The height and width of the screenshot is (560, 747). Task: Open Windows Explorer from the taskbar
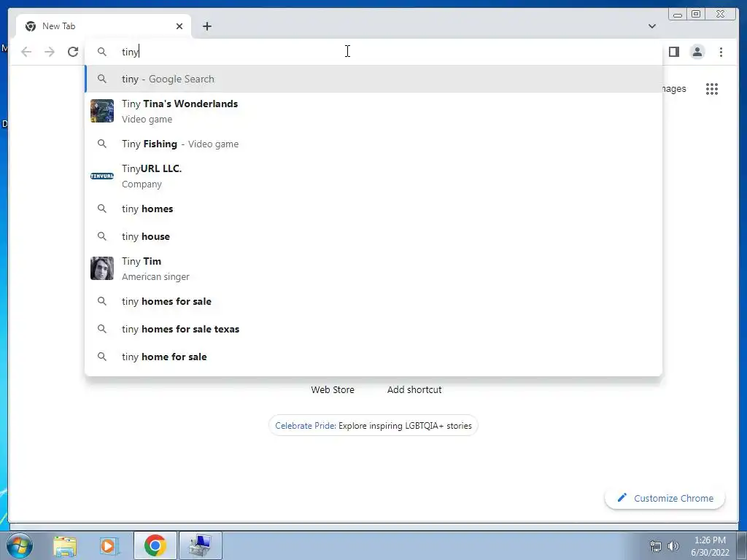(65, 545)
